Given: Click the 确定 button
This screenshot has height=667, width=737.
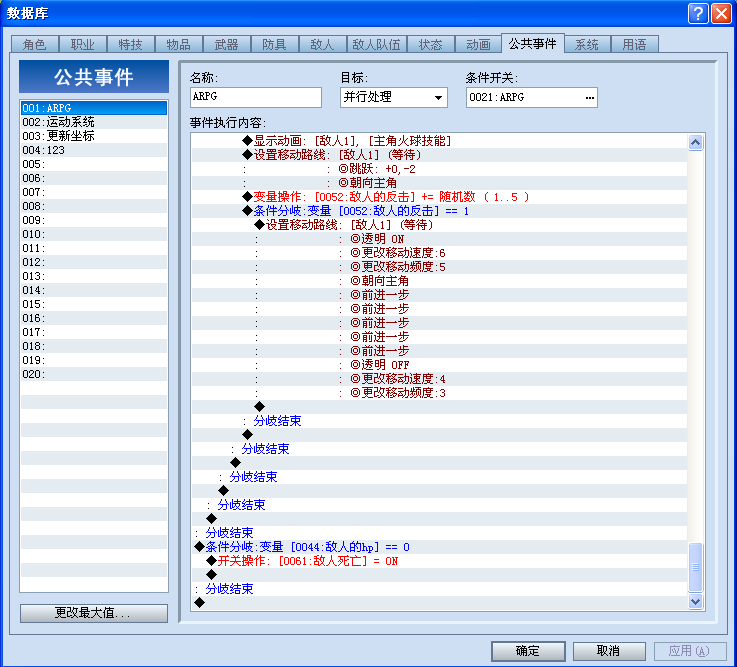Looking at the screenshot, I should [x=528, y=651].
